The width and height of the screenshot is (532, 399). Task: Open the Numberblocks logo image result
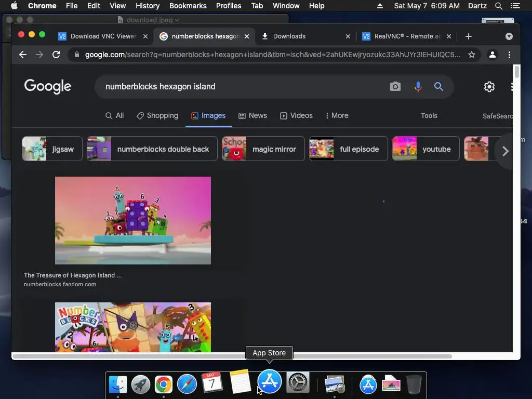[x=132, y=327]
